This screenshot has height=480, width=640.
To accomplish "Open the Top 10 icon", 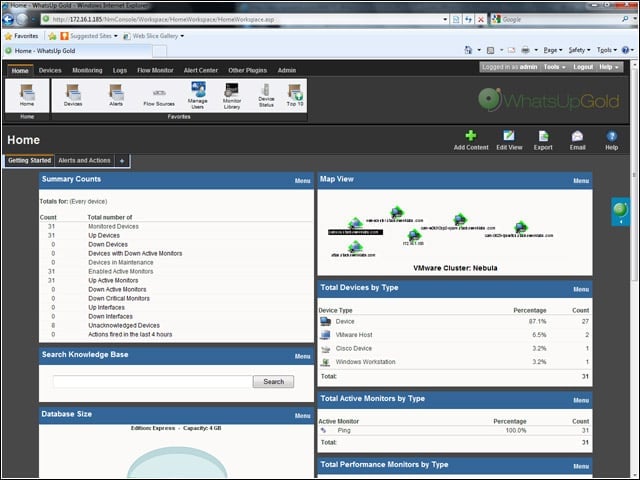I will pos(295,95).
